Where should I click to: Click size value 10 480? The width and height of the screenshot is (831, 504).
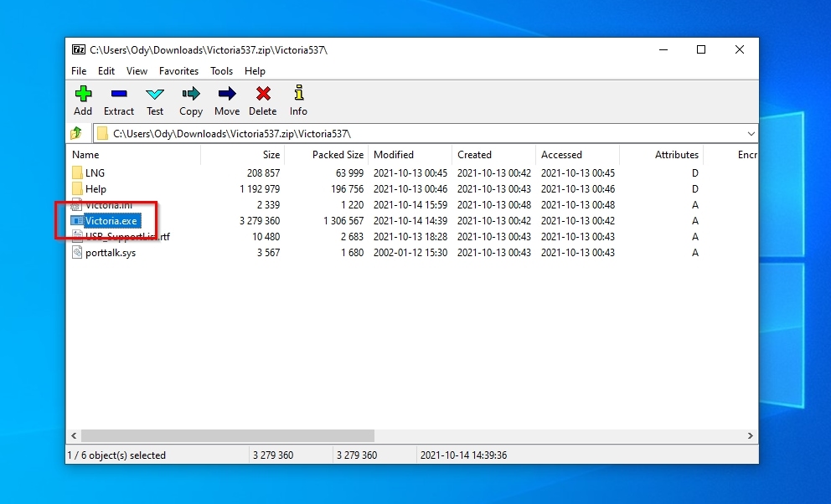(x=266, y=237)
